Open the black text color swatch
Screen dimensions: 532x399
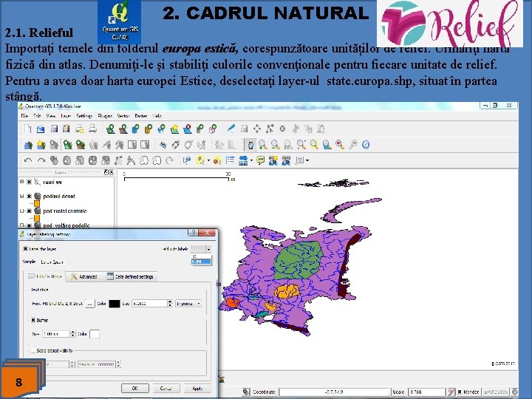coord(115,304)
